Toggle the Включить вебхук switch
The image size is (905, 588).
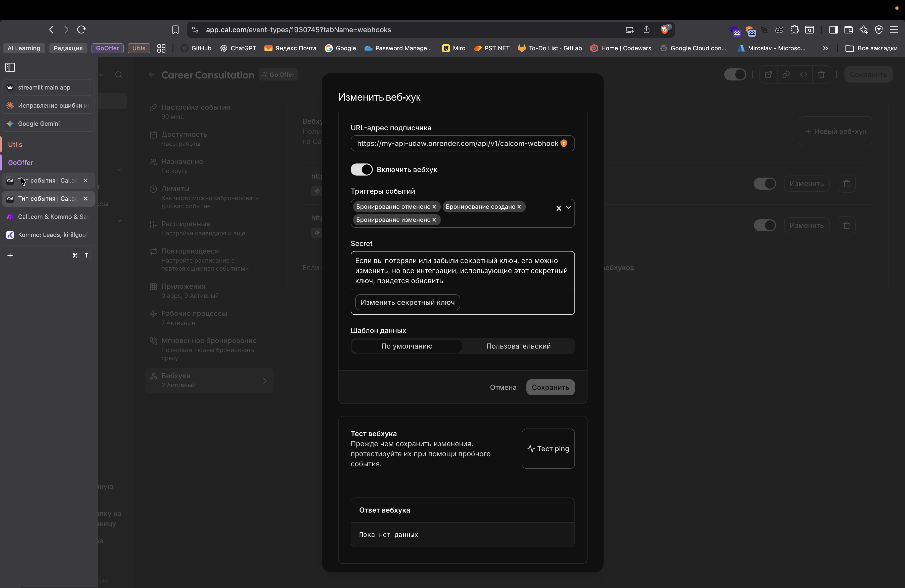tap(361, 170)
